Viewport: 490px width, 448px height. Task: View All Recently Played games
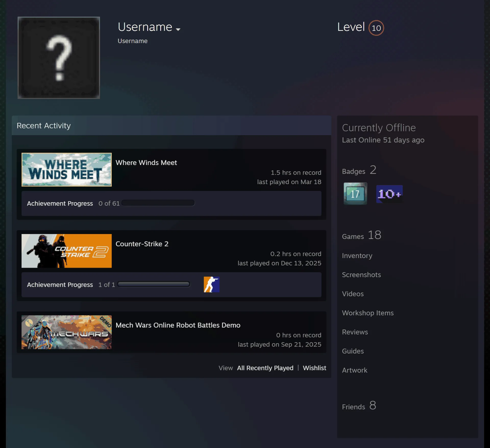pos(265,368)
